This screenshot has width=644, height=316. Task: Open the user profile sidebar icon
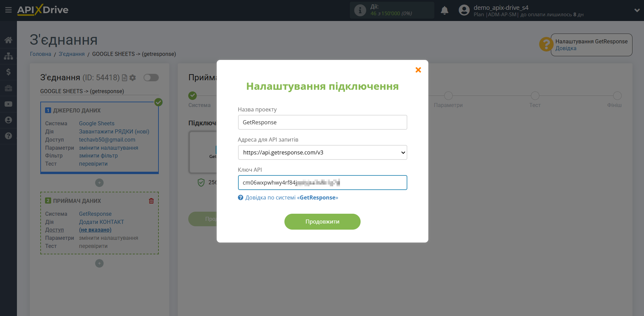pos(8,120)
